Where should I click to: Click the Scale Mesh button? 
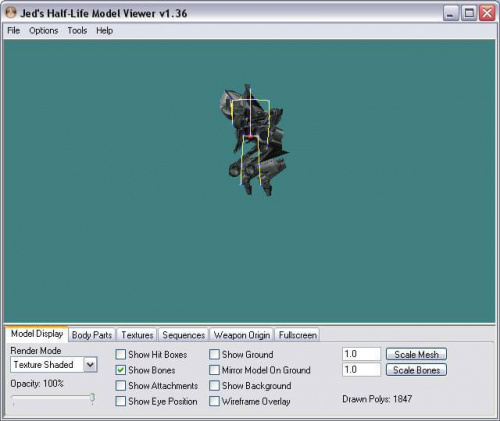pyautogui.click(x=416, y=354)
